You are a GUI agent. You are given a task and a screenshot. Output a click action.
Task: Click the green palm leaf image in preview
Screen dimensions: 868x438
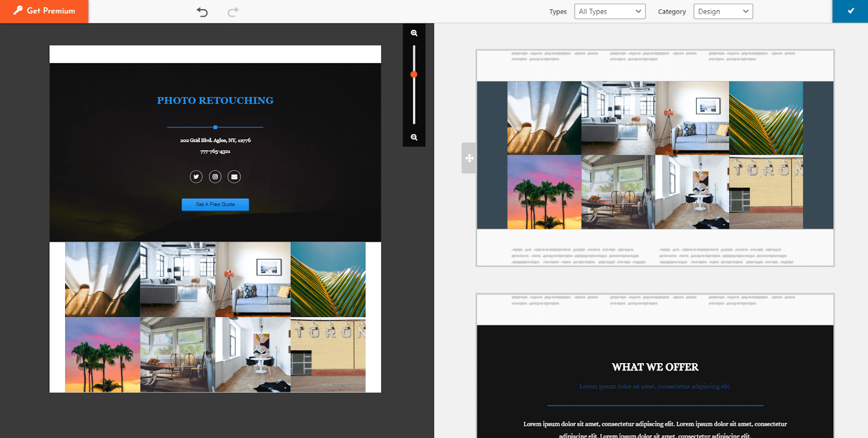click(x=328, y=279)
